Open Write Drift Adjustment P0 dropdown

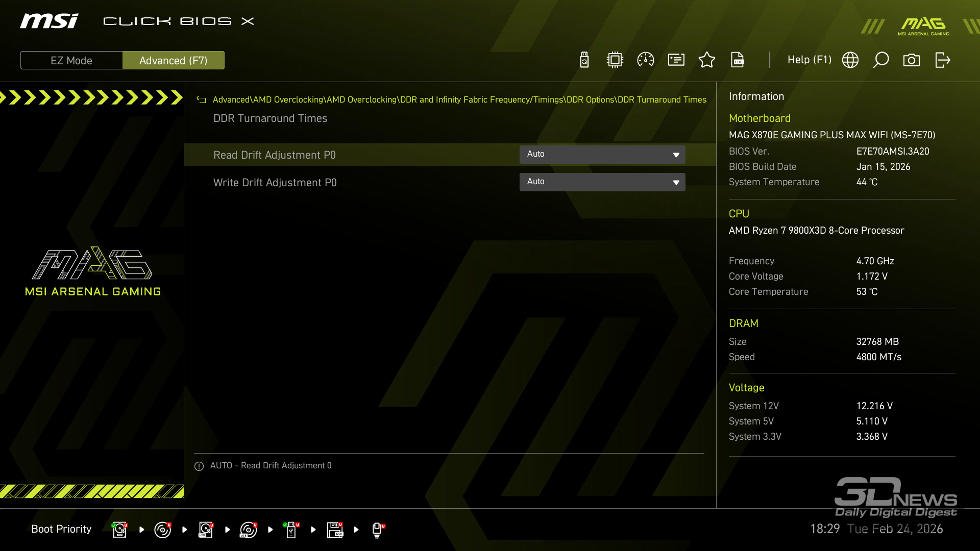[x=602, y=182]
